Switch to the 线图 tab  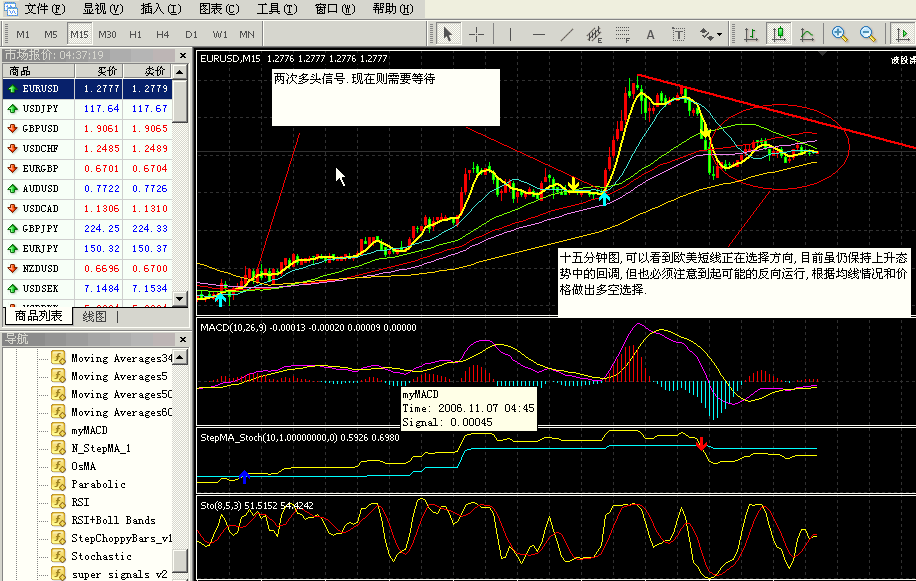pyautogui.click(x=95, y=316)
